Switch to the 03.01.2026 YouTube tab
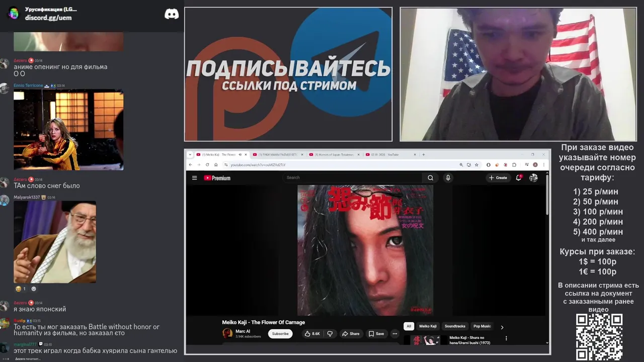Image resolution: width=644 pixels, height=362 pixels. (391, 154)
